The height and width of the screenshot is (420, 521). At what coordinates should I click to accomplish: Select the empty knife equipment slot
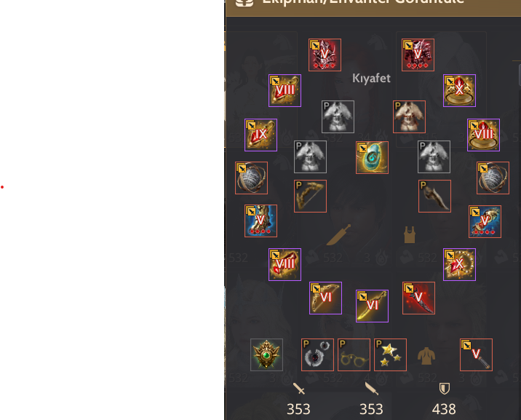(x=338, y=235)
